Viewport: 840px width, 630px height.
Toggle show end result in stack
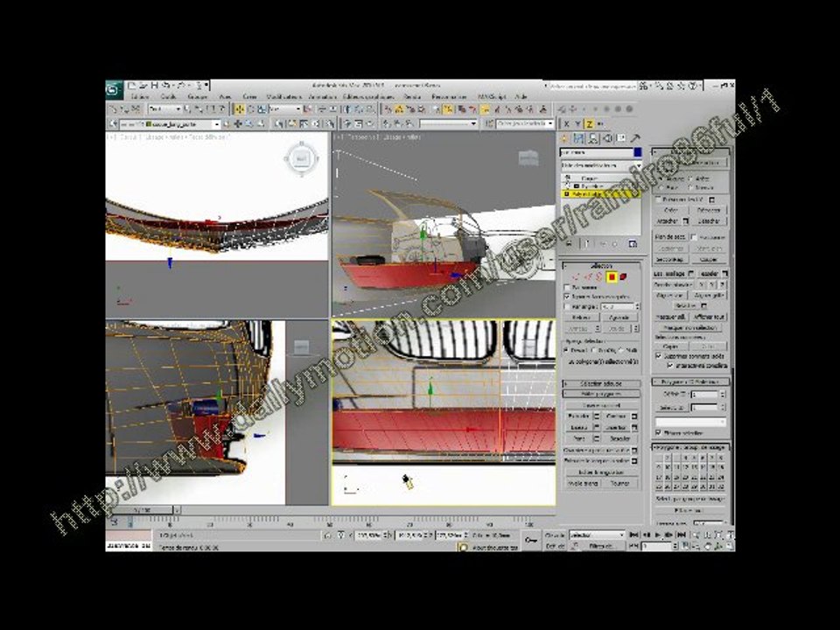tap(587, 244)
